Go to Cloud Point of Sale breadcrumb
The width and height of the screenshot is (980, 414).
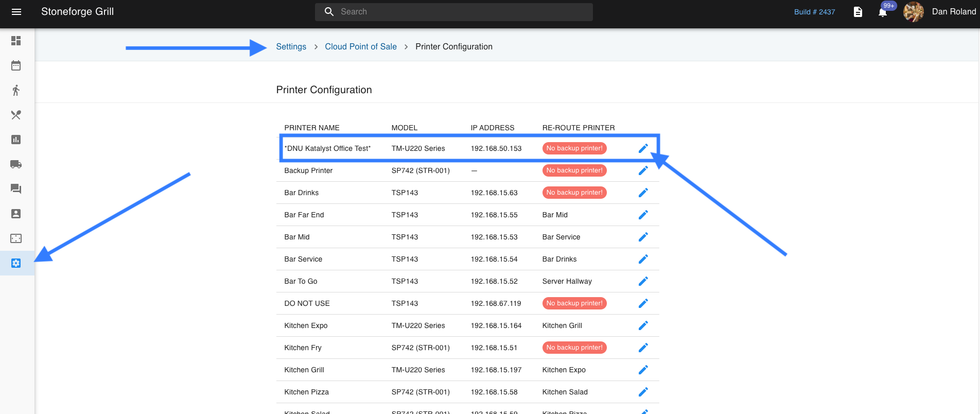pyautogui.click(x=360, y=47)
